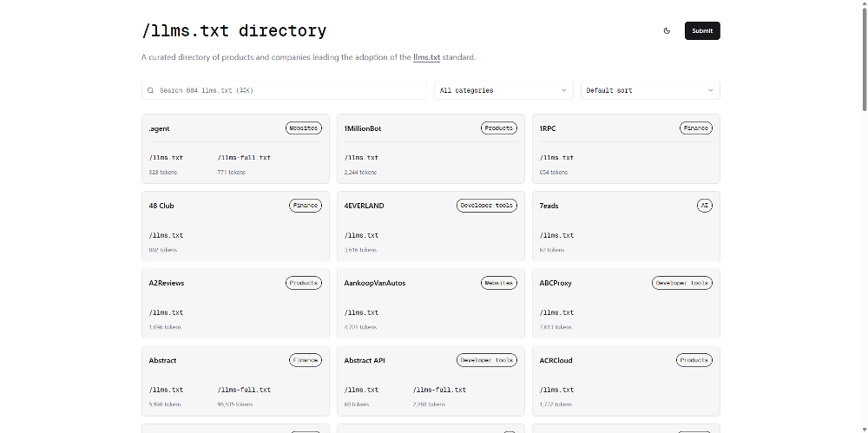This screenshot has width=868, height=433.
Task: Click the Submit button
Action: coord(702,31)
